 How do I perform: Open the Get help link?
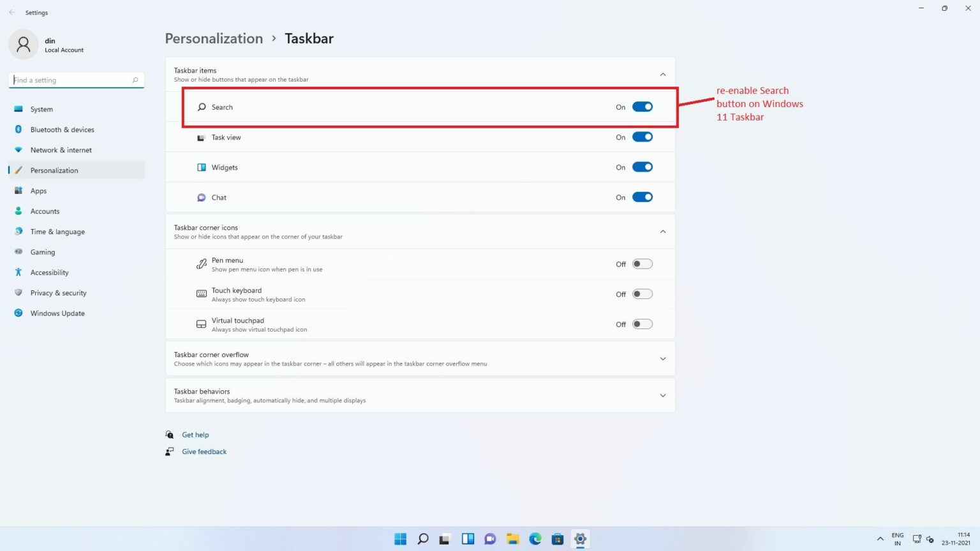pos(195,434)
